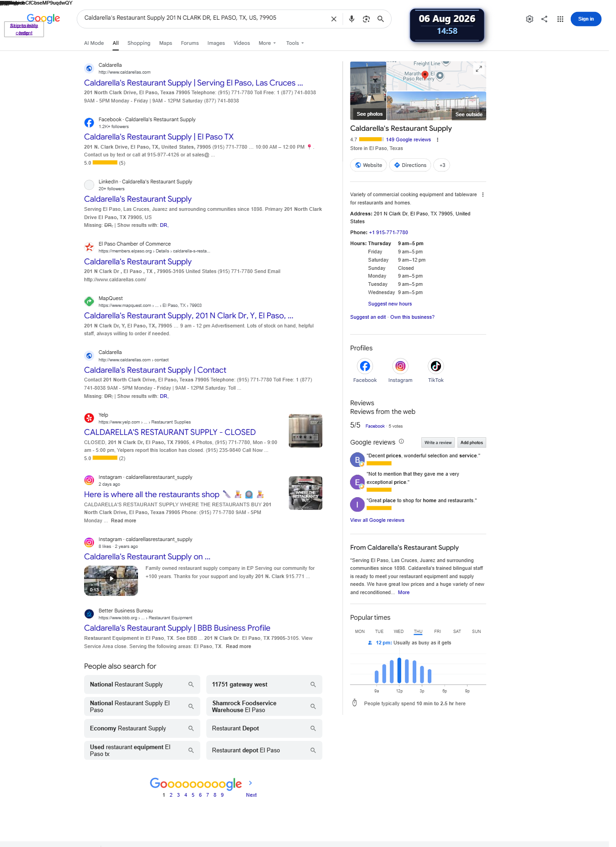Open options menu next to business description
The height and width of the screenshot is (847, 616).
click(483, 195)
